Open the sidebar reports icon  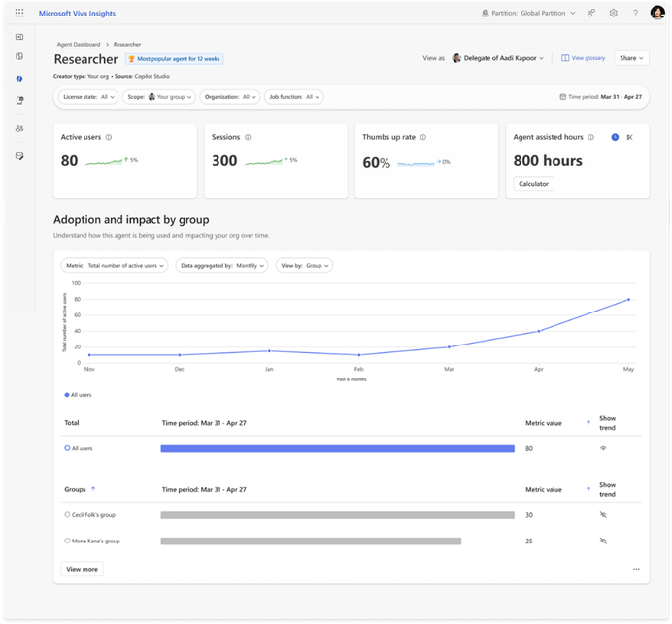coord(19,100)
